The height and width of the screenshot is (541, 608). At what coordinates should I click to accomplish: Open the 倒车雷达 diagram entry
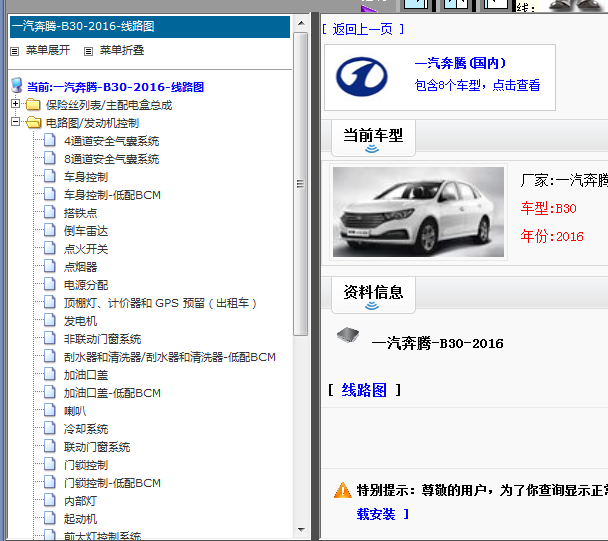point(86,231)
